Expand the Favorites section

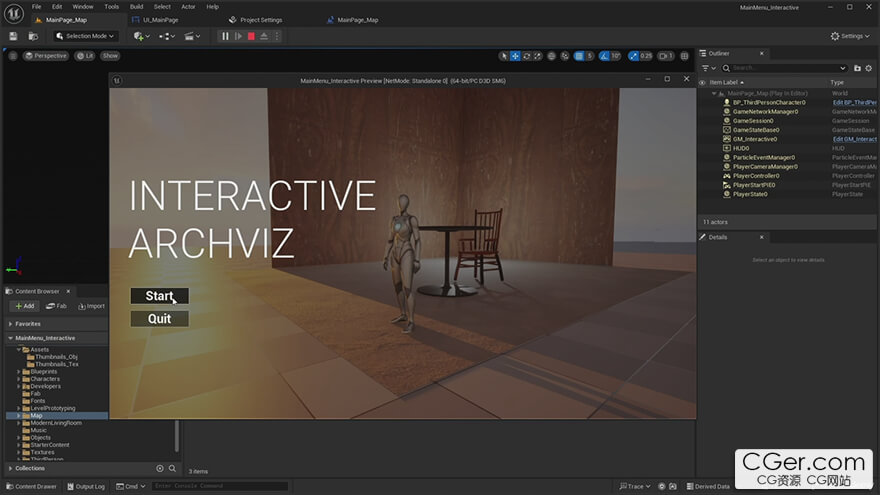[x=11, y=324]
